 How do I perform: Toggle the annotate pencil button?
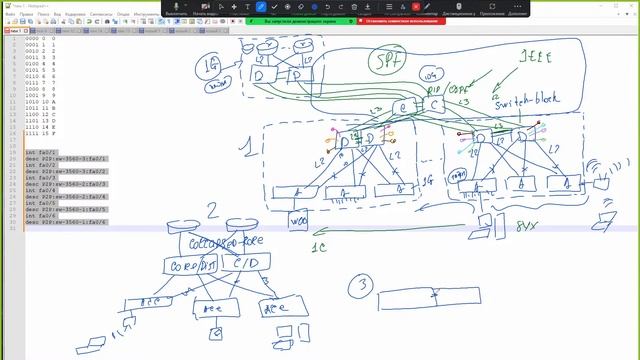click(427, 7)
